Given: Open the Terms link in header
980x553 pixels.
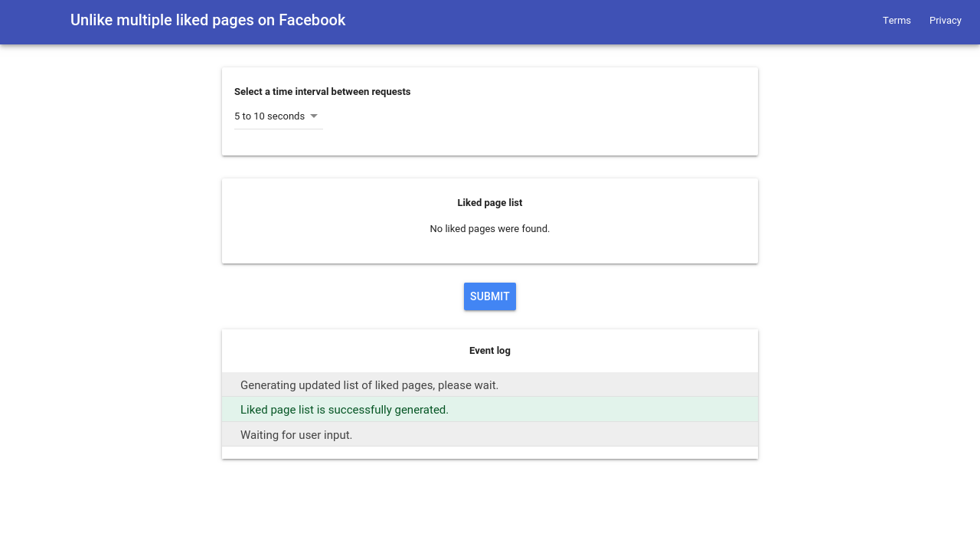Looking at the screenshot, I should [x=896, y=21].
